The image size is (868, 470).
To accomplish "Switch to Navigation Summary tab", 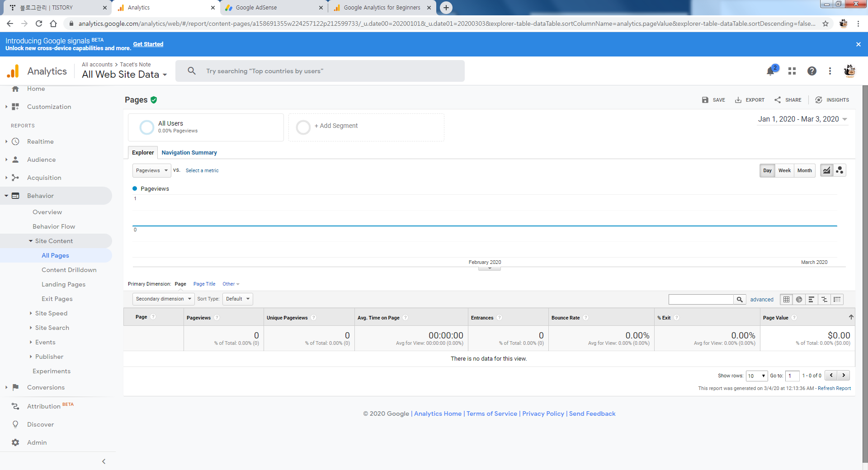I will pos(189,152).
